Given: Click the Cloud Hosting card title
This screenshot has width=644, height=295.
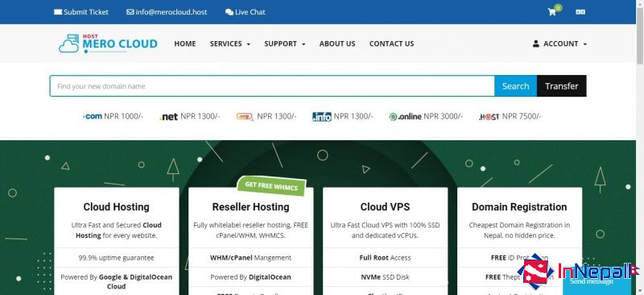Looking at the screenshot, I should [x=116, y=207].
